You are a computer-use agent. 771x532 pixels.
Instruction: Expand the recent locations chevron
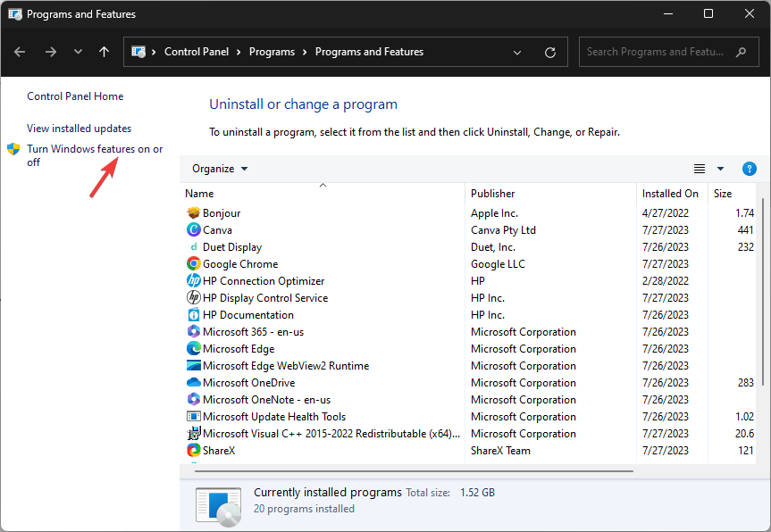tap(78, 51)
